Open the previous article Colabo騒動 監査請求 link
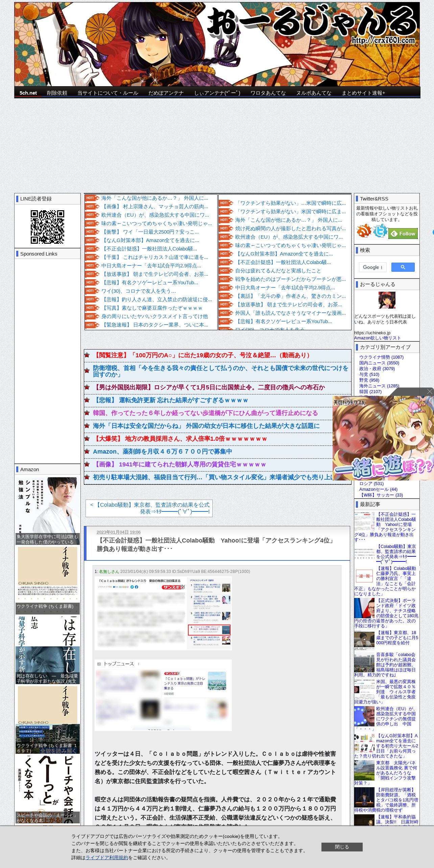 coord(149,508)
